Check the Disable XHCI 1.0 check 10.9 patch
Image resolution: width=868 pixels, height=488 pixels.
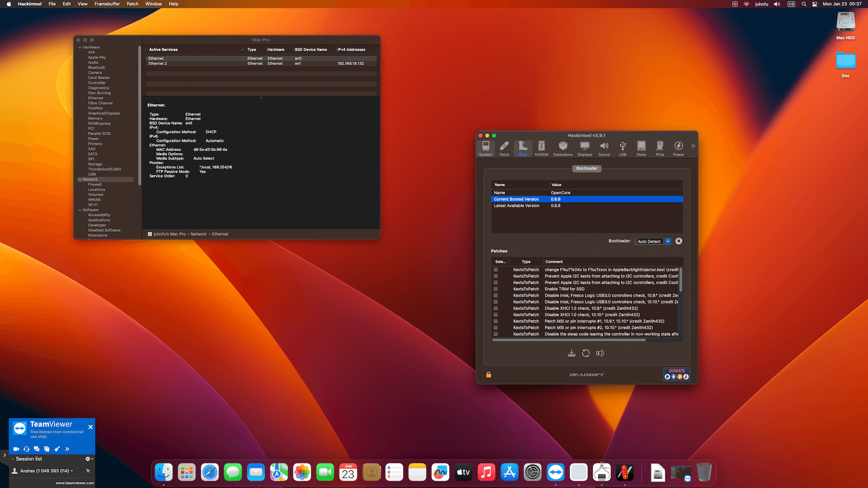[x=495, y=308]
